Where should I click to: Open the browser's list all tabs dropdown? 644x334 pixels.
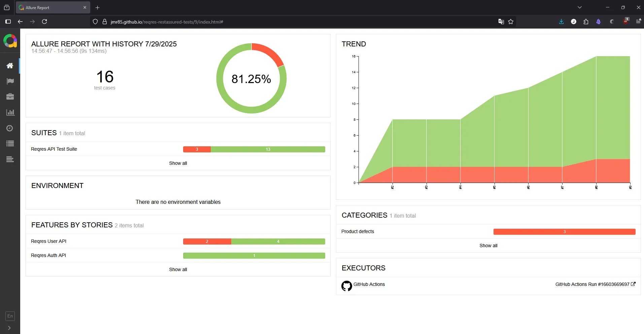[579, 7]
